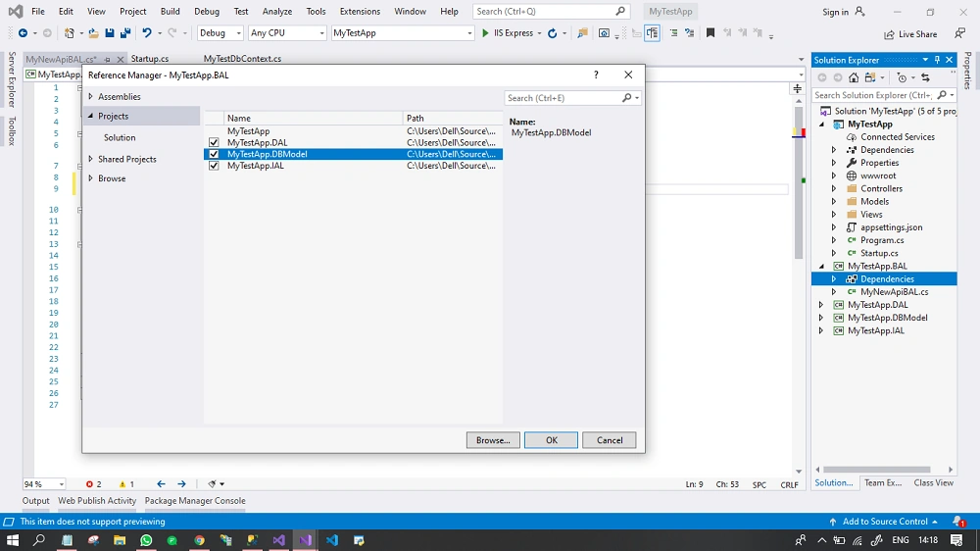Click Undo arrow in toolbar
The width and height of the screenshot is (980, 551).
147,33
